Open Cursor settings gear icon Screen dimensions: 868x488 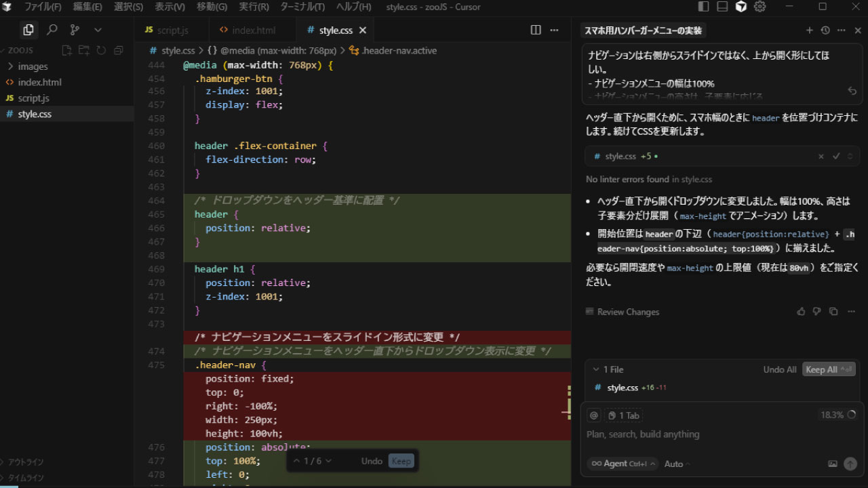pos(760,7)
